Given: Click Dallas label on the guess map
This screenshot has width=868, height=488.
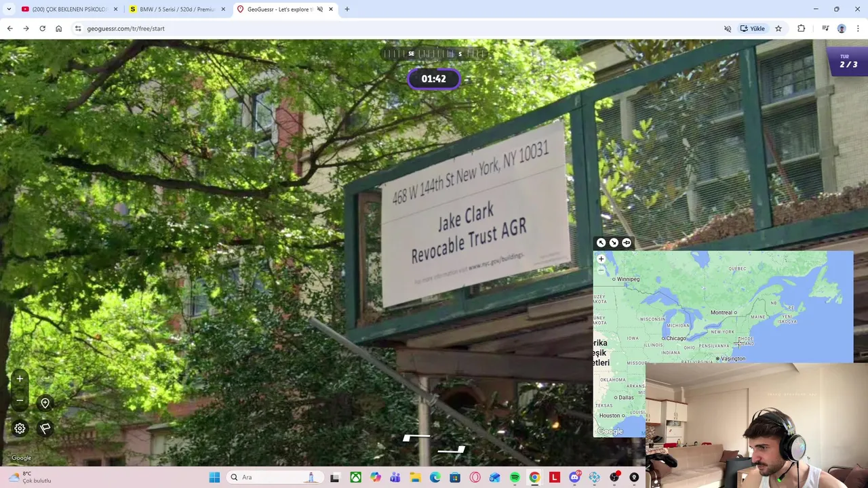Looking at the screenshot, I should point(625,397).
